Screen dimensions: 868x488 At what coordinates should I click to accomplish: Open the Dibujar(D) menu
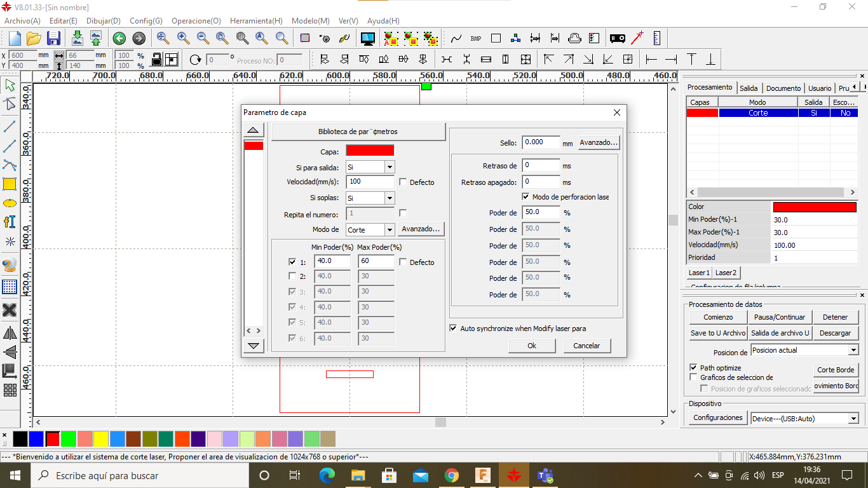click(103, 20)
